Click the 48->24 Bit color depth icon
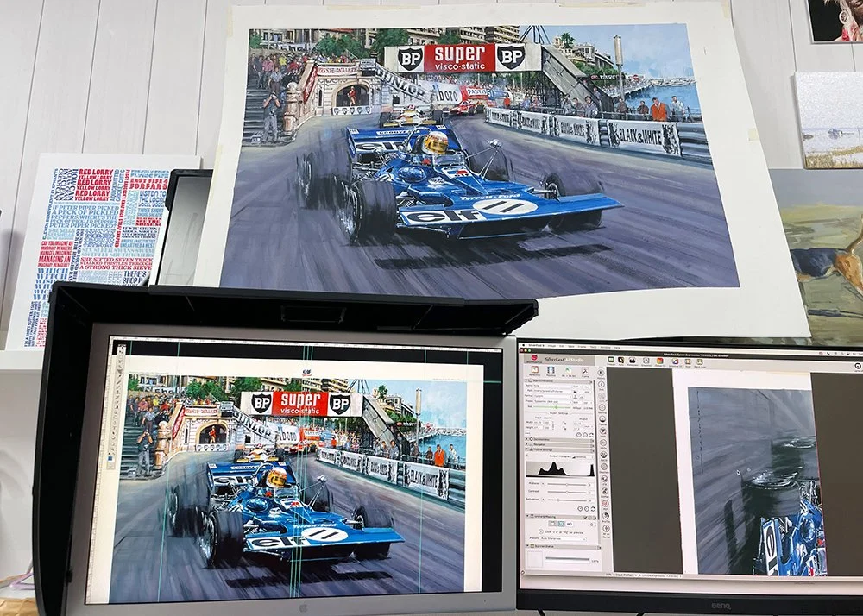 (568, 371)
